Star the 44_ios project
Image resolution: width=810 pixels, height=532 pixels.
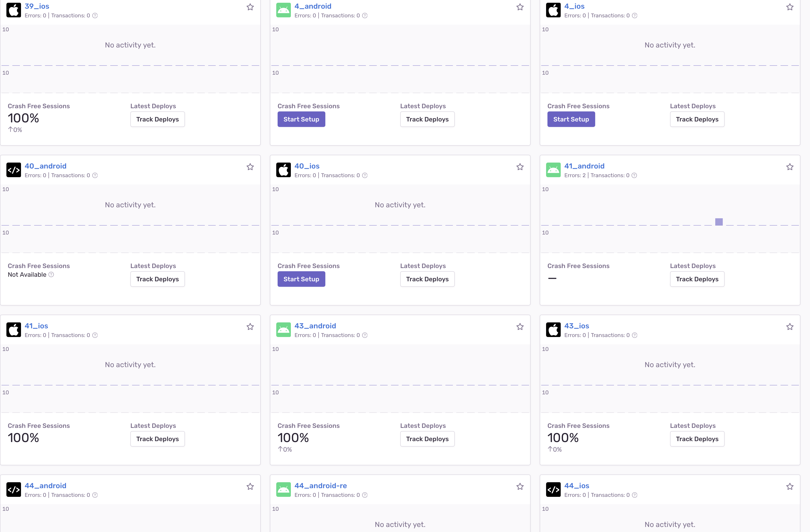[790, 487]
